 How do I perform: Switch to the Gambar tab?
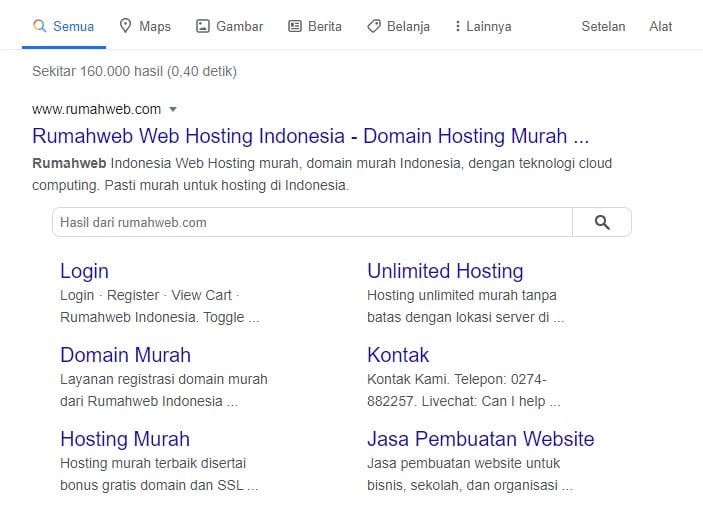click(230, 26)
